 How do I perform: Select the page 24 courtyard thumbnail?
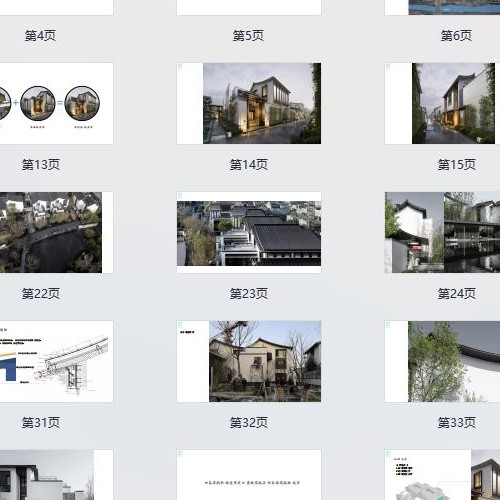coord(442,232)
